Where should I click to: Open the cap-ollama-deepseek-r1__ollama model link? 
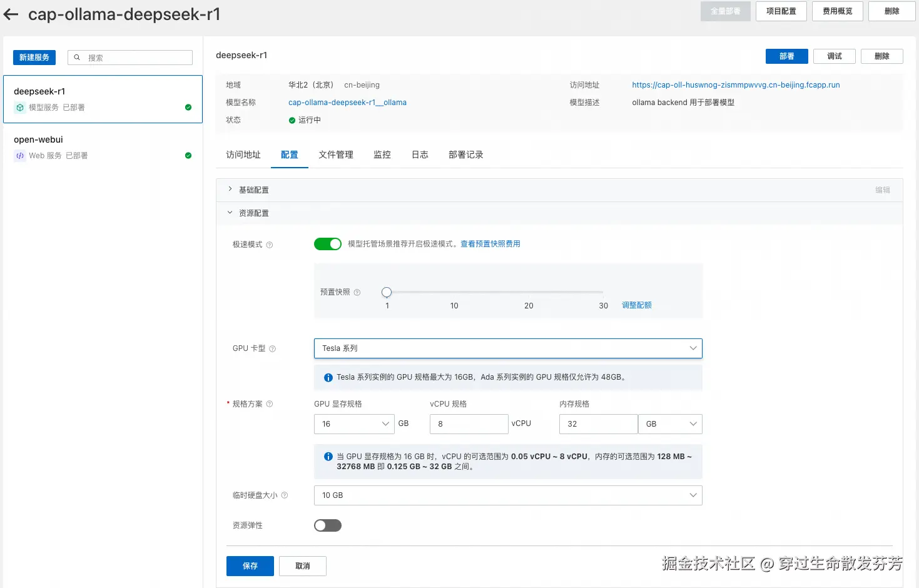point(347,103)
